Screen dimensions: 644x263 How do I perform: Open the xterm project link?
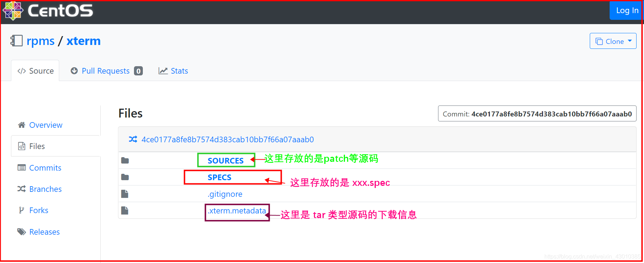84,41
